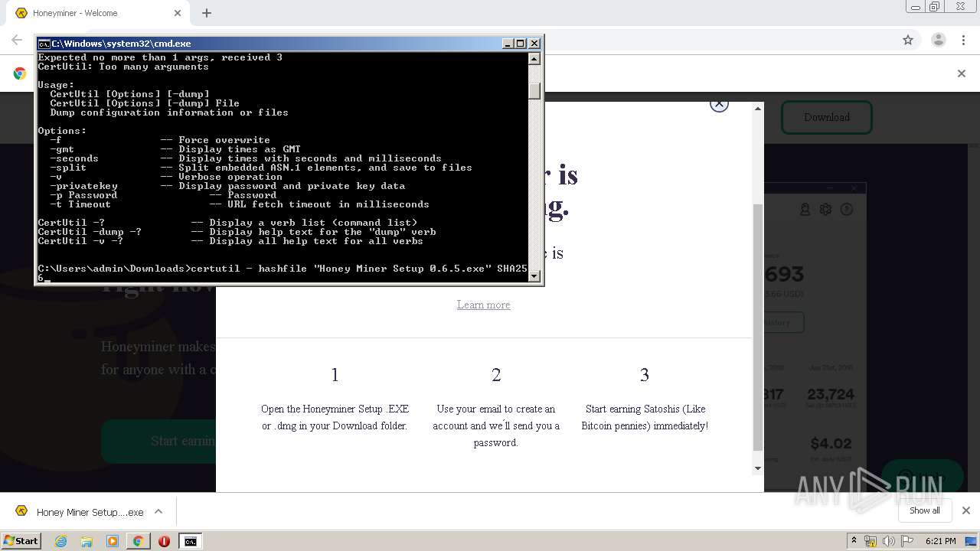Click step 2 text about using your email
The height and width of the screenshot is (551, 980).
496,425
